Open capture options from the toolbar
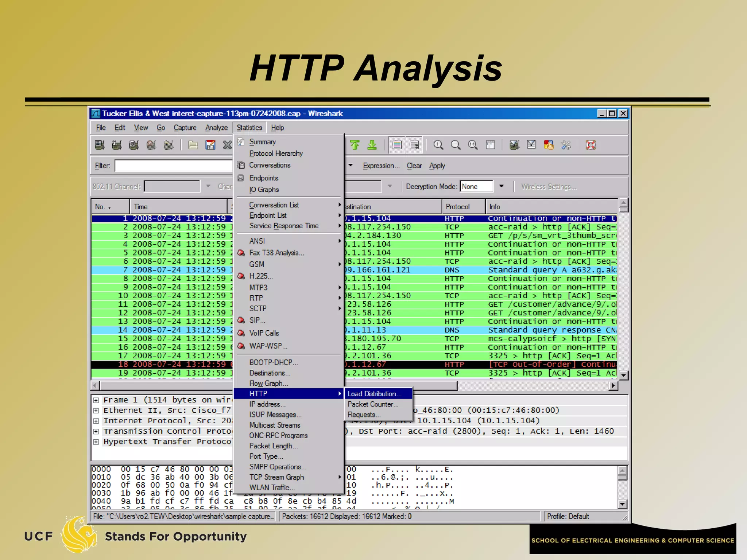Screen dimensions: 747x560 pyautogui.click(x=117, y=145)
